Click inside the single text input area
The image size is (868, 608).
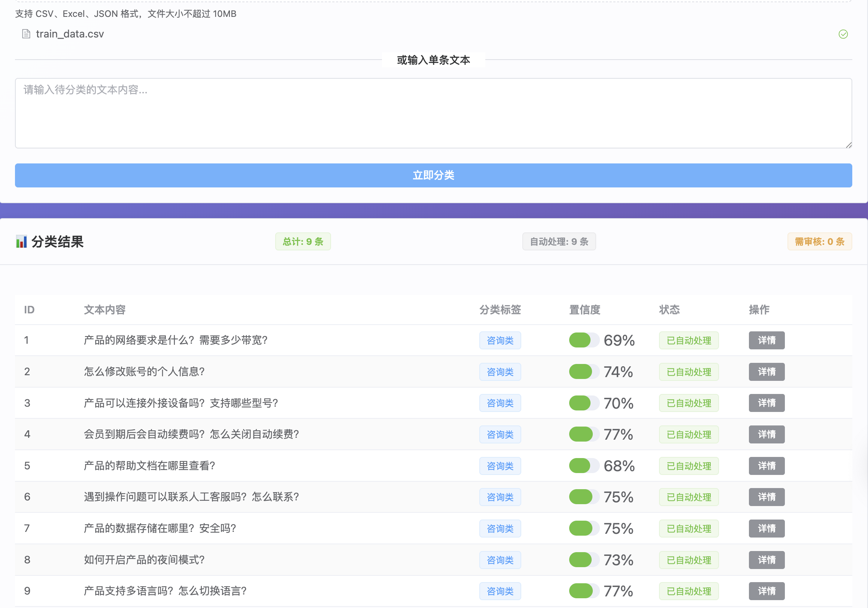(433, 113)
